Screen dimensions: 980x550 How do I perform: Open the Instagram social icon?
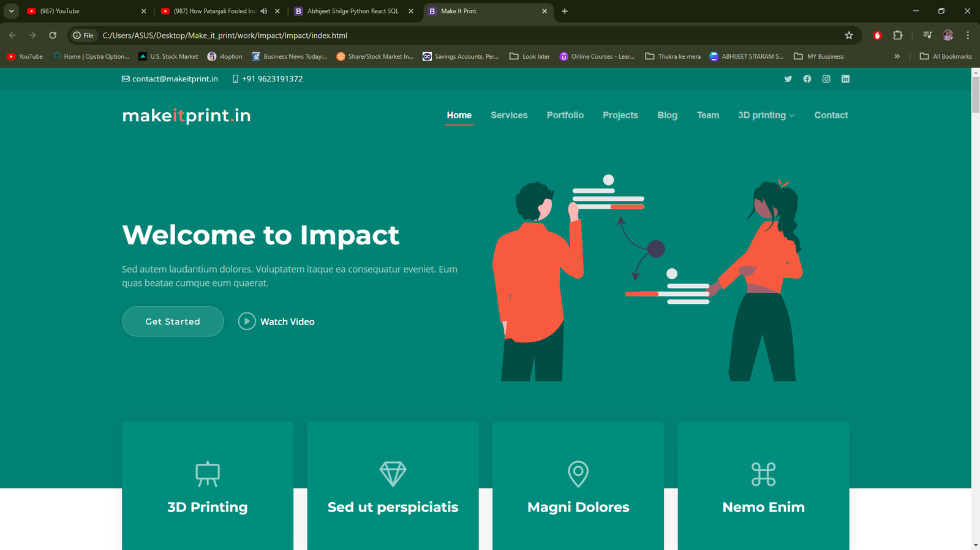click(826, 79)
